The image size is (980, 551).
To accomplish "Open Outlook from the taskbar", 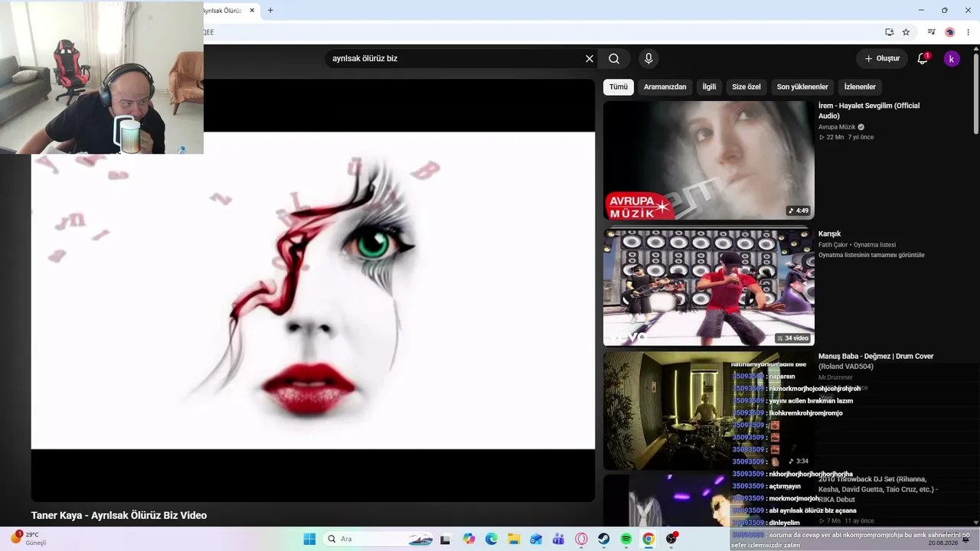I will pos(536,539).
